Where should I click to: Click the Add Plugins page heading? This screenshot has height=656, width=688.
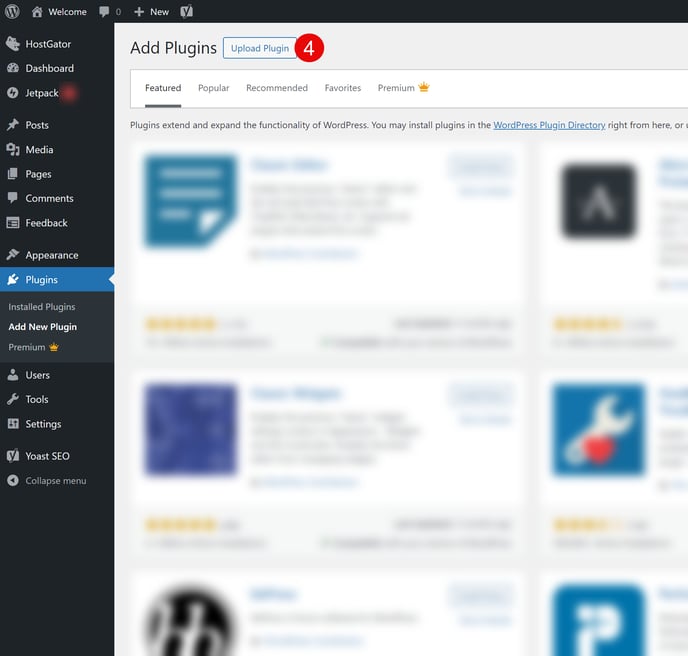click(x=173, y=48)
